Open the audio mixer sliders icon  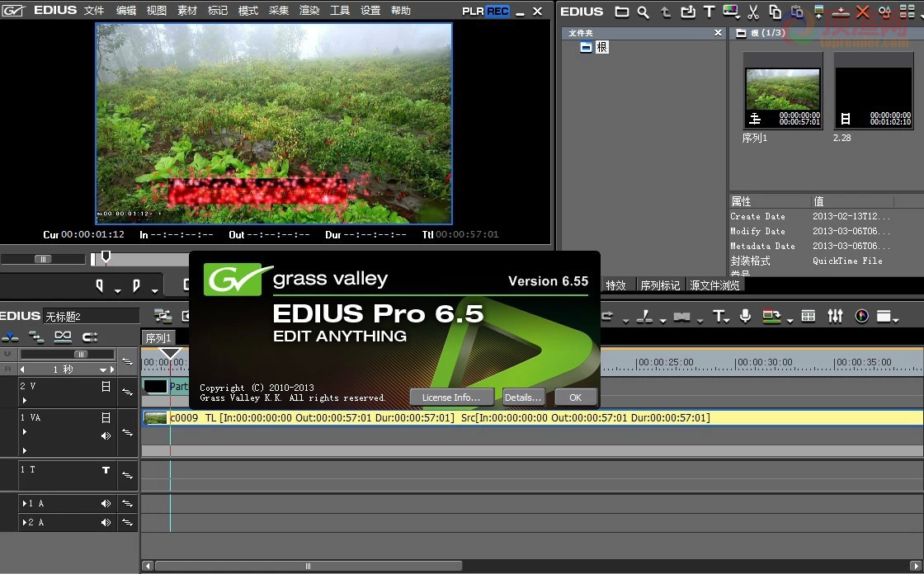(x=835, y=316)
